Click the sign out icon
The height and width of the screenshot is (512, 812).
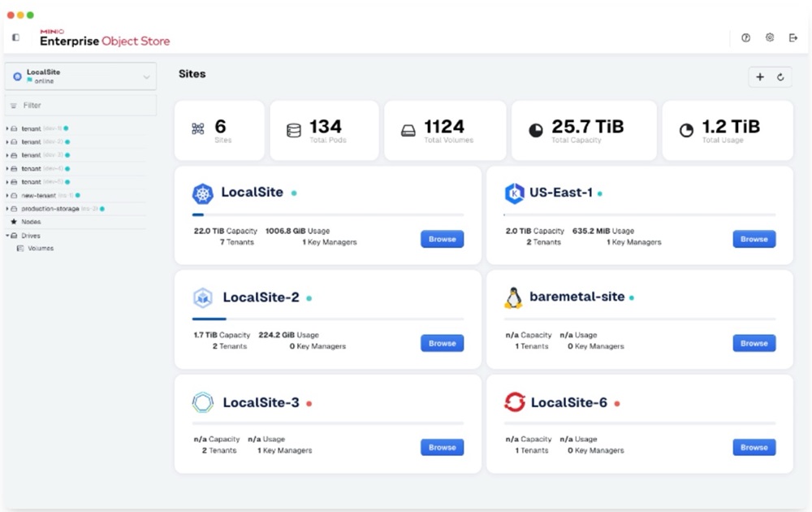pos(793,37)
